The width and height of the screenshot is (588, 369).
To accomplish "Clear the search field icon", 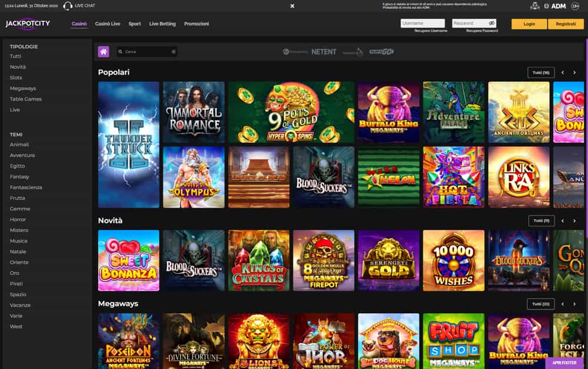I will pos(173,52).
